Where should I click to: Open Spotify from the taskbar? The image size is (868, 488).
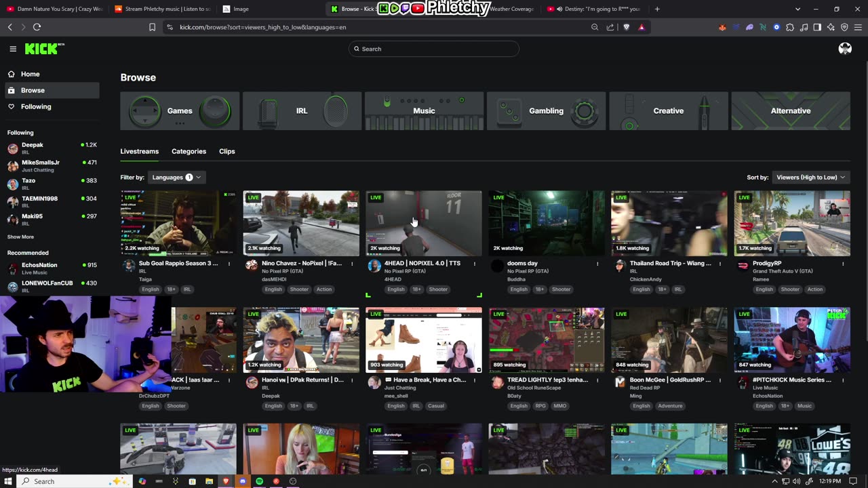[260, 481]
